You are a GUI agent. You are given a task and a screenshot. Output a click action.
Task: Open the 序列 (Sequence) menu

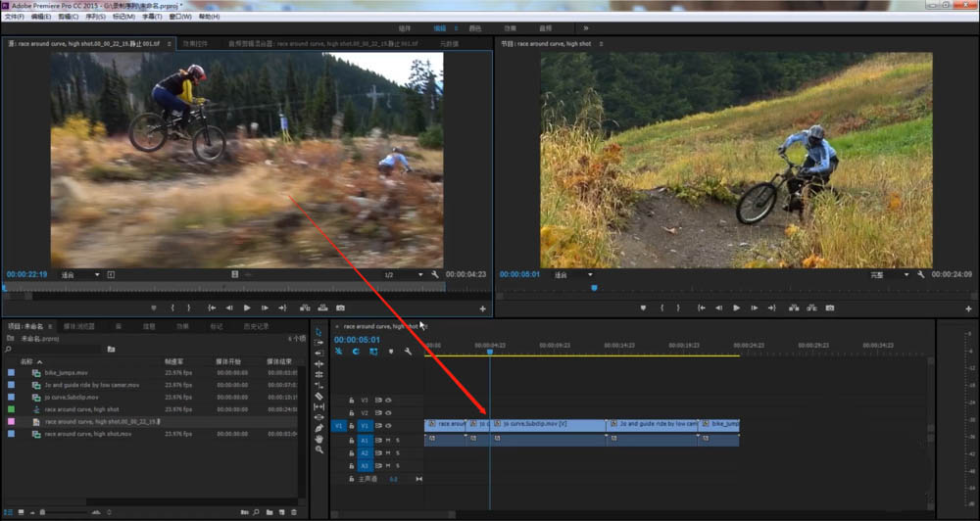tap(96, 17)
